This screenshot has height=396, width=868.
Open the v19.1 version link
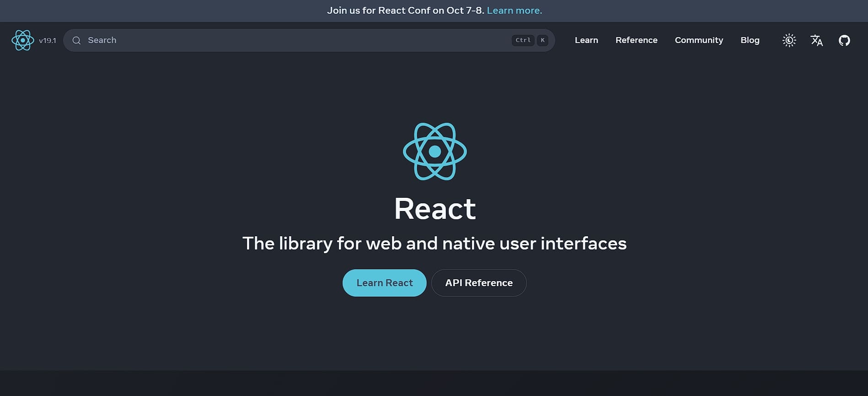(x=48, y=40)
